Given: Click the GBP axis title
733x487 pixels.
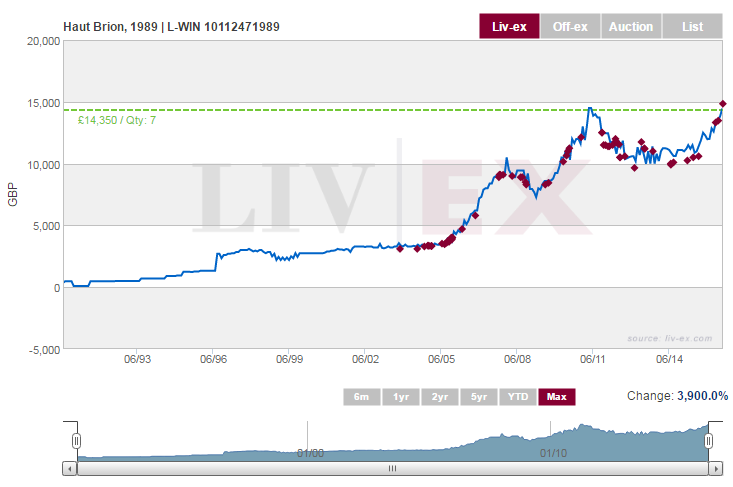Looking at the screenshot, I should [13, 194].
